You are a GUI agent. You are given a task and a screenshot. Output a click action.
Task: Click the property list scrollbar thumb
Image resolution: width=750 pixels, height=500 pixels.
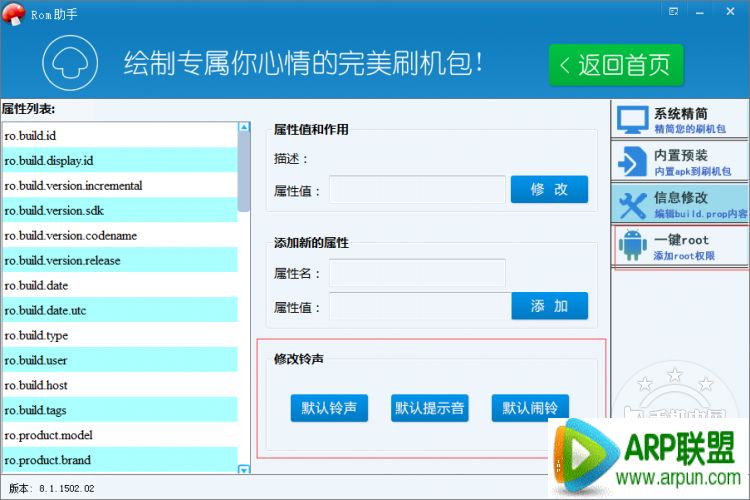(x=244, y=172)
